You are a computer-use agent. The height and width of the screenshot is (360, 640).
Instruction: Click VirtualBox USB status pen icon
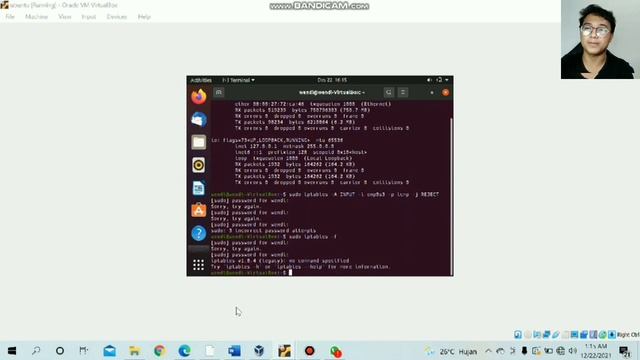point(556,334)
